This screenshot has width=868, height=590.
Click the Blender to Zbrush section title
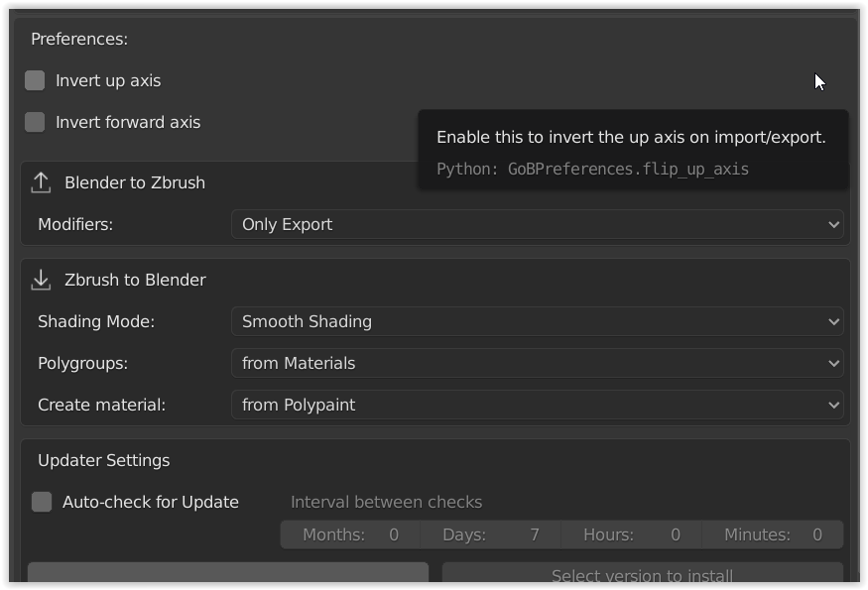pos(135,182)
